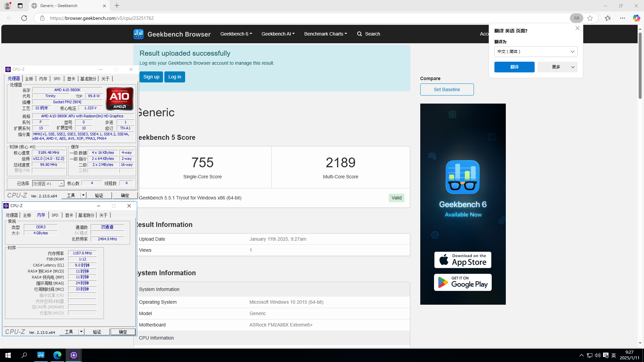Open the notification center icon
Viewport: 644px width, 362px height.
[606, 355]
